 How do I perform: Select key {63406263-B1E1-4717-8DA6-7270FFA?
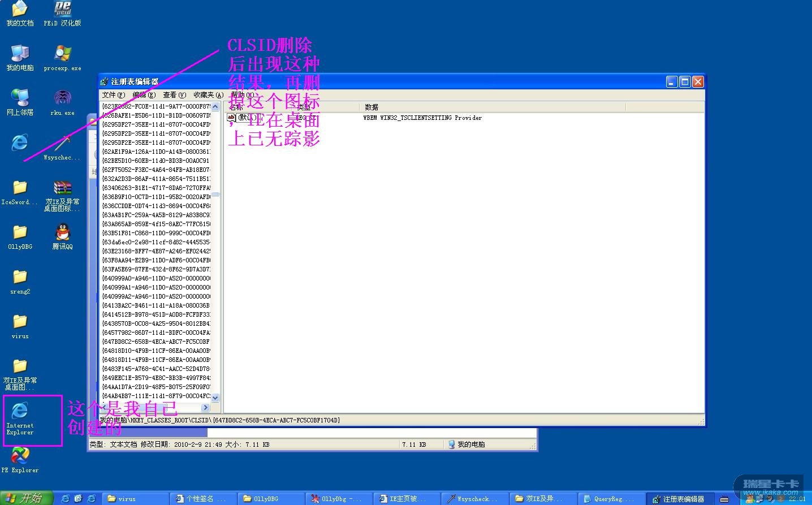pos(156,188)
